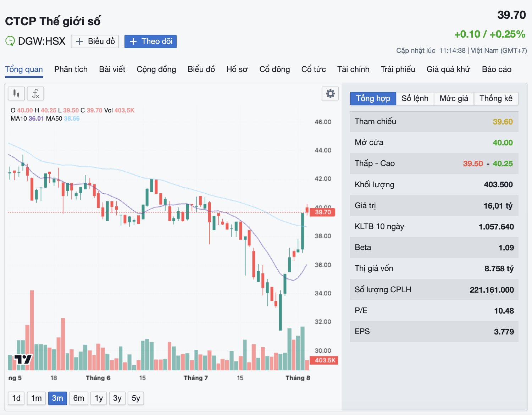The image size is (532, 415).
Task: Open the candlestick chart type selector
Action: click(x=16, y=94)
